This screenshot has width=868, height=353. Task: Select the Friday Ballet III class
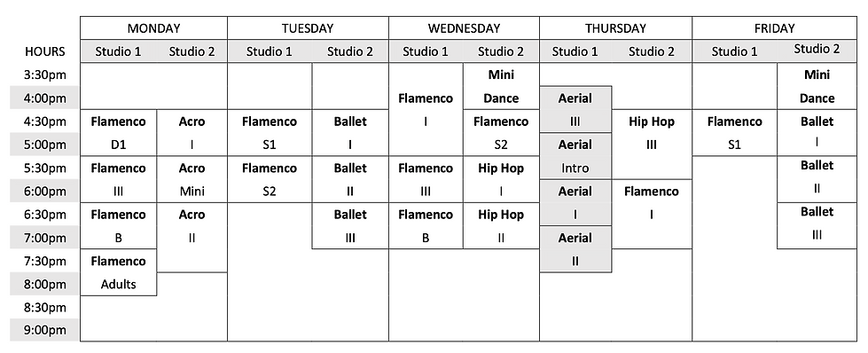(817, 225)
